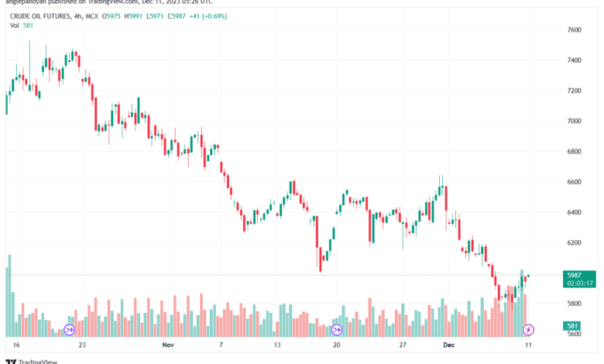Click the purple lightning bolt icon near 11

(528, 330)
